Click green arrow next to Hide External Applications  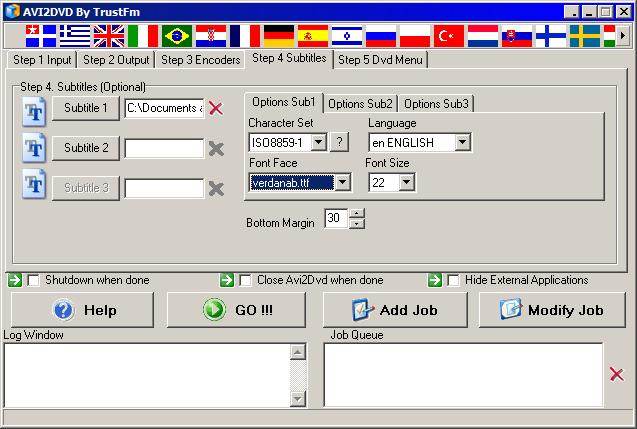(435, 280)
